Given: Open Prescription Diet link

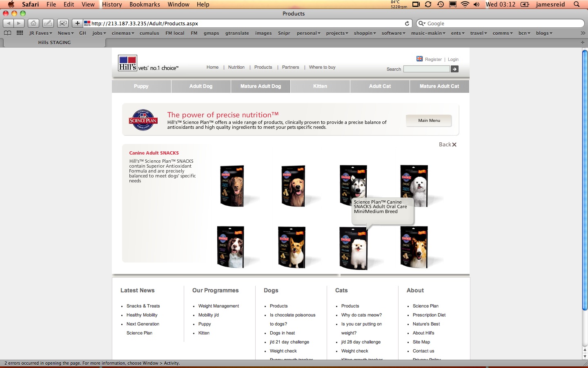Looking at the screenshot, I should 429,315.
